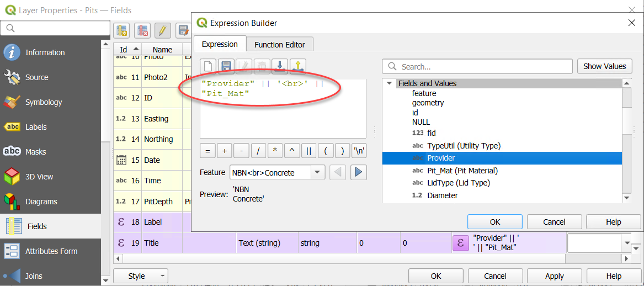The height and width of the screenshot is (286, 644).
Task: Sort by Id column header
Action: [x=127, y=50]
